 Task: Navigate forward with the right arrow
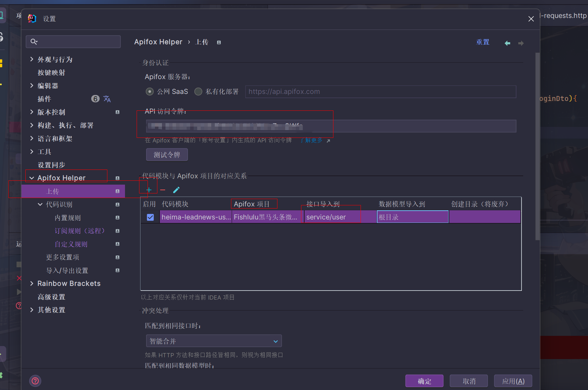(521, 43)
